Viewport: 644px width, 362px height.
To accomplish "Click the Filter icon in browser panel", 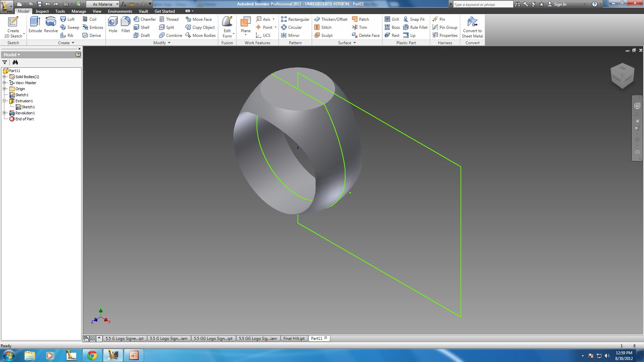I will 5,62.
